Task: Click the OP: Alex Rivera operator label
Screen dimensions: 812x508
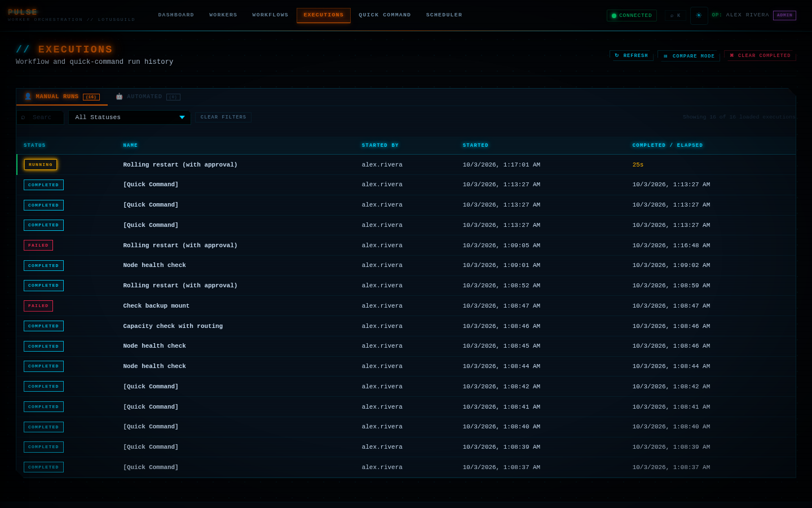Action: 740,15
